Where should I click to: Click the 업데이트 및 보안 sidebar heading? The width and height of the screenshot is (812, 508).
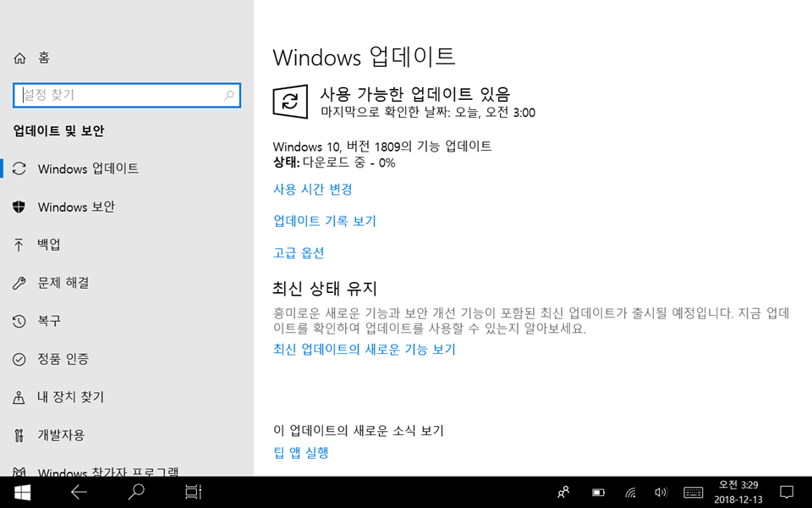pyautogui.click(x=58, y=130)
